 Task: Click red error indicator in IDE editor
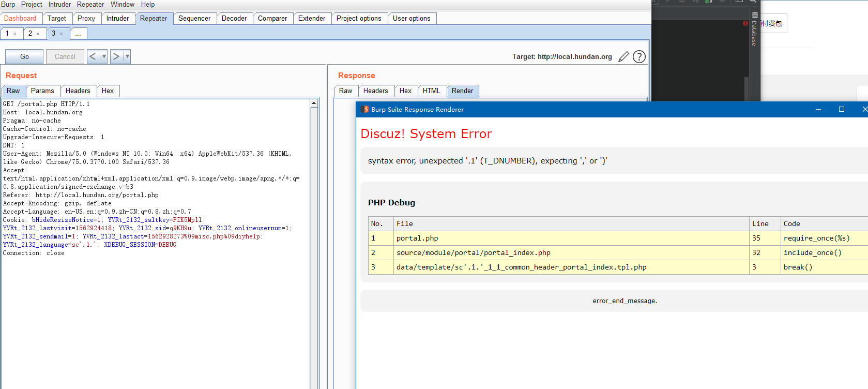pos(745,23)
